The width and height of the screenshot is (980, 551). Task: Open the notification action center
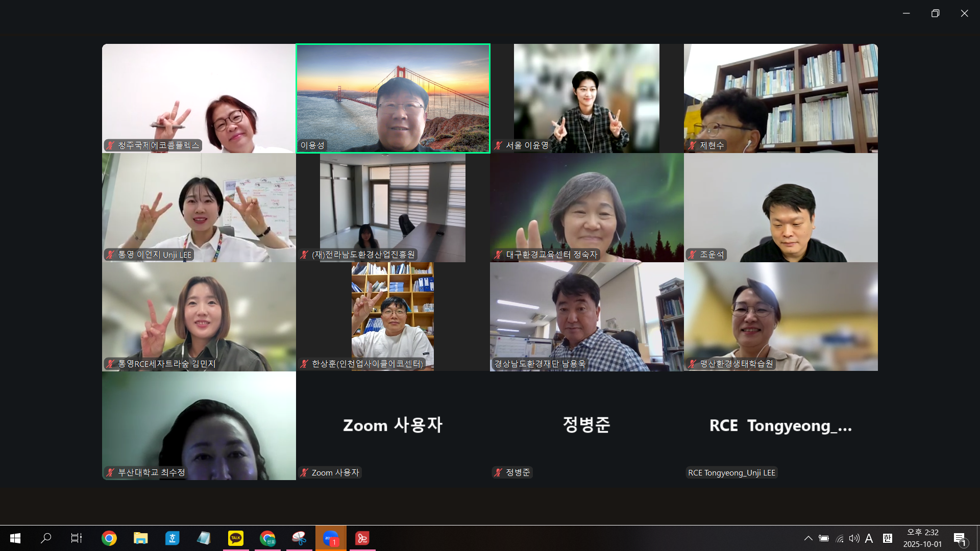tap(960, 538)
